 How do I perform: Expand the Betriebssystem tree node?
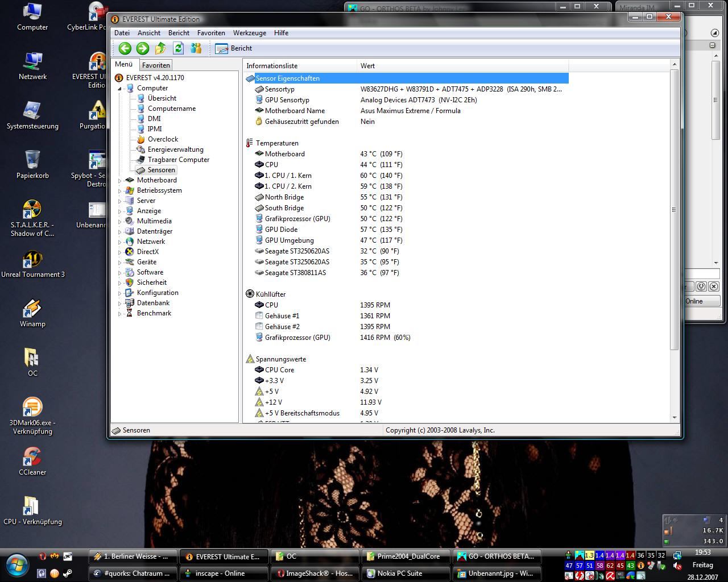point(119,191)
